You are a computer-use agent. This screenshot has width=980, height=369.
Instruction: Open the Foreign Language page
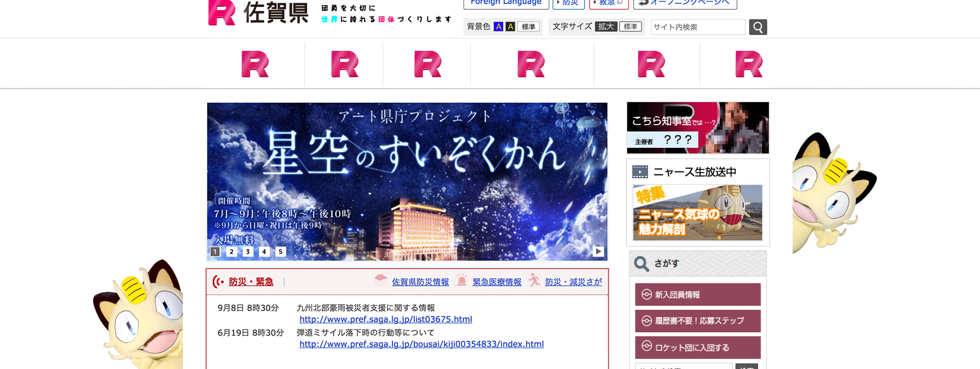[506, 3]
